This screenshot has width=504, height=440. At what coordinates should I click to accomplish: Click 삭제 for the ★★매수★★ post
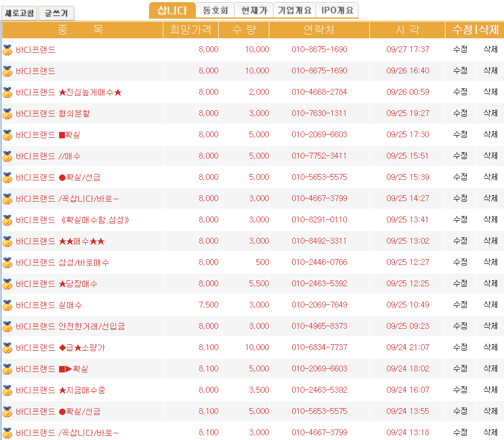click(x=491, y=240)
